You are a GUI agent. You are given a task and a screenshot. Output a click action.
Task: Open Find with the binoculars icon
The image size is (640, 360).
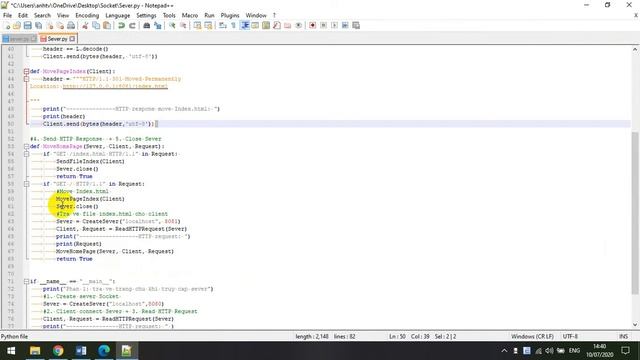tap(147, 25)
